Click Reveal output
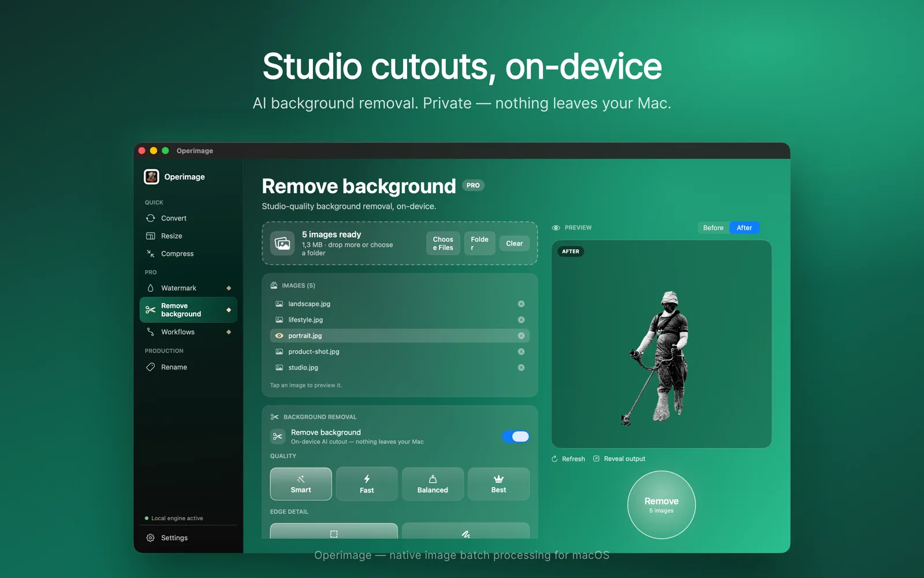 pos(619,459)
